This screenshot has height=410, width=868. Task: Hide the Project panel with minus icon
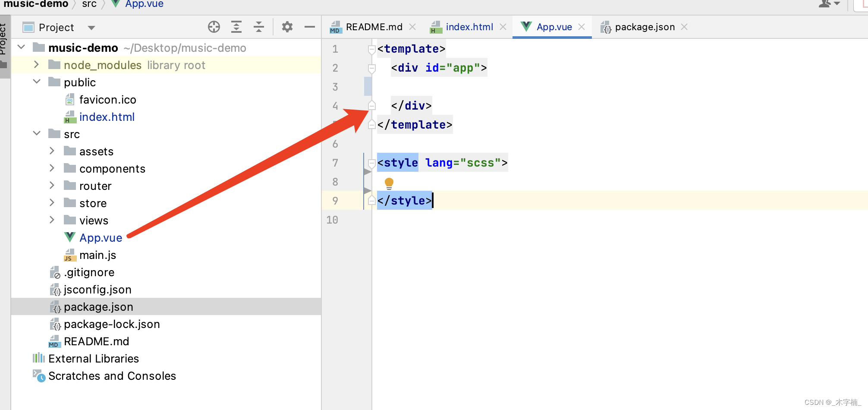310,27
